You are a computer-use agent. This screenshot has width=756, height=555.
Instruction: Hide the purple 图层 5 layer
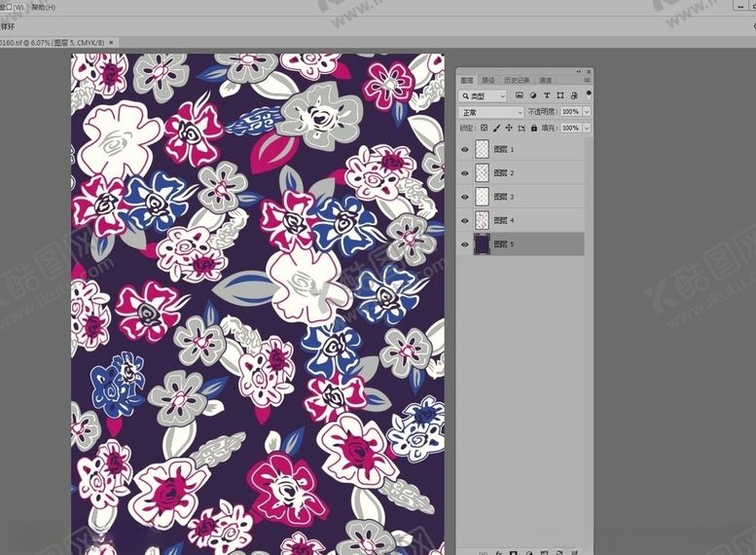pyautogui.click(x=464, y=244)
